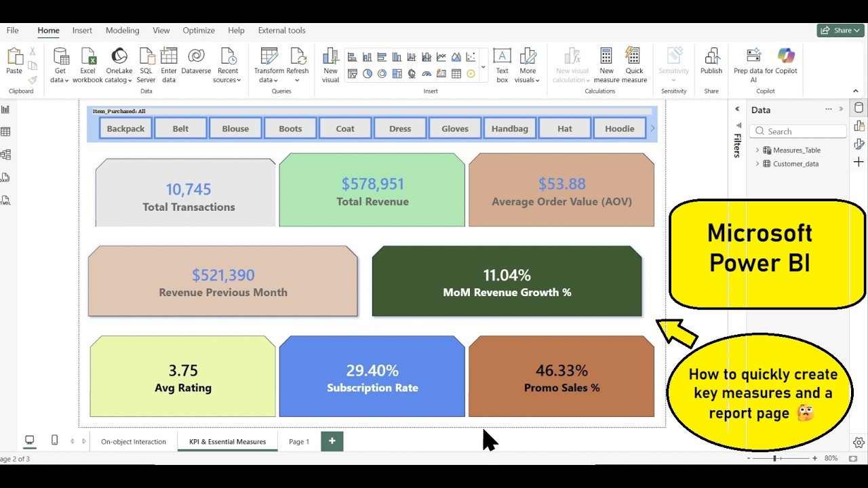Click Prep data for AI
Viewport: 868px width, 488px height.
(x=753, y=65)
